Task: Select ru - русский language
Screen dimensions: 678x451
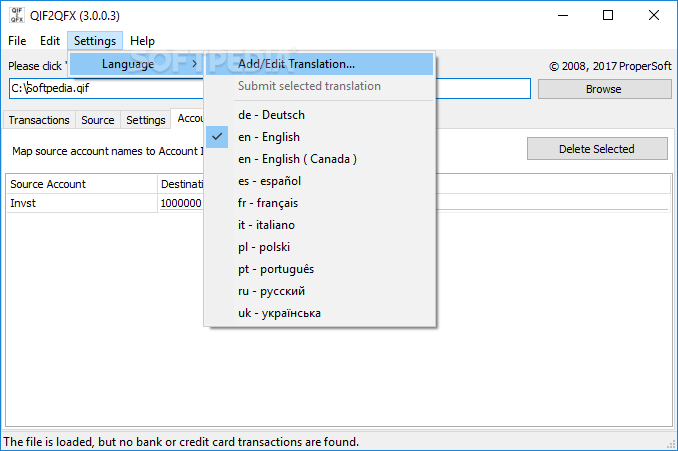Action: (320, 291)
